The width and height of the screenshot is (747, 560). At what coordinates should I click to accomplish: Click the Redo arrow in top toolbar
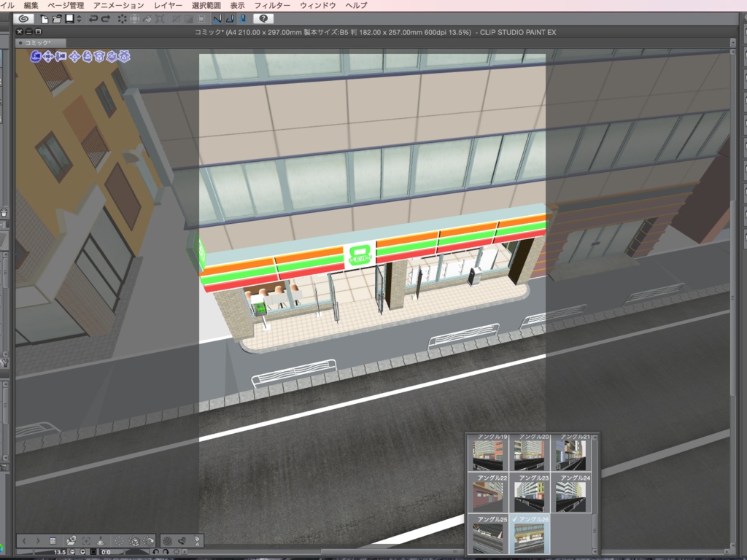pyautogui.click(x=106, y=18)
